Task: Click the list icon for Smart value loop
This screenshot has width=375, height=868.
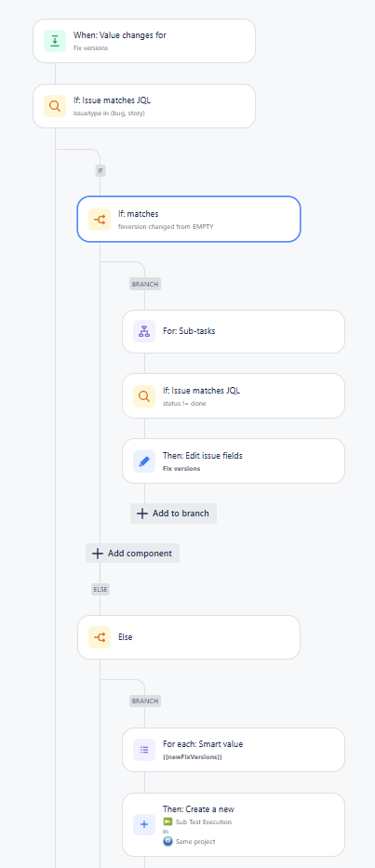Action: click(144, 750)
